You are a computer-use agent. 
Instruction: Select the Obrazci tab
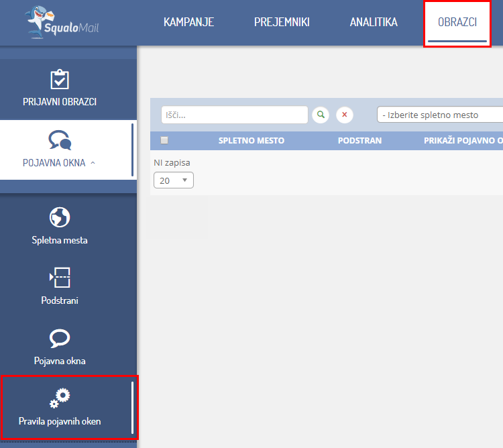coord(457,22)
